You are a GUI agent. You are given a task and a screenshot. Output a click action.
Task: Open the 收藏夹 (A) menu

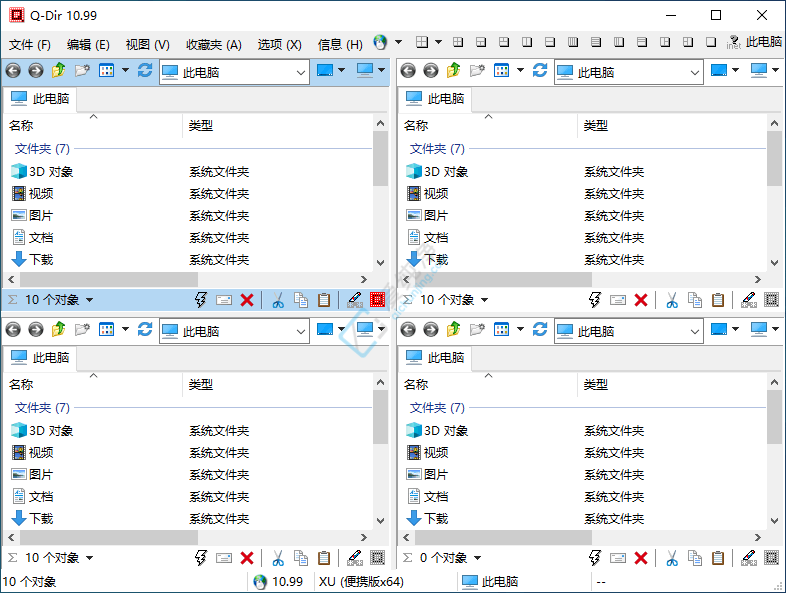pos(213,44)
